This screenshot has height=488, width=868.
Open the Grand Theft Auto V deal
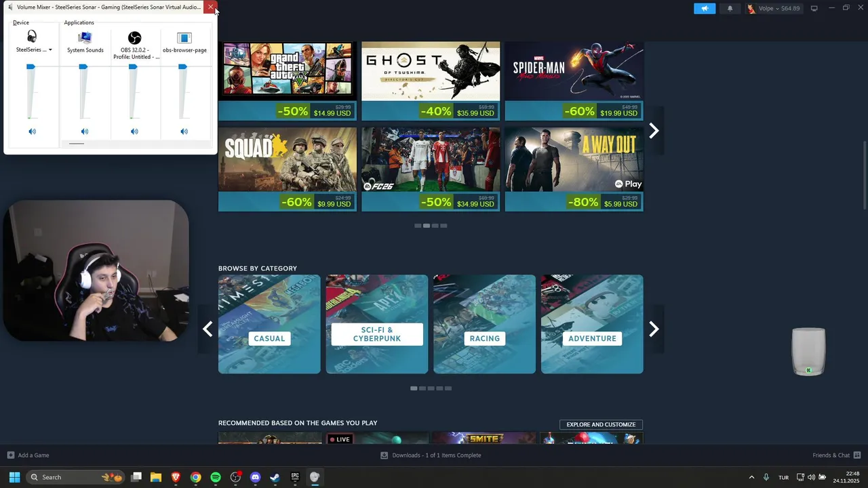click(287, 81)
